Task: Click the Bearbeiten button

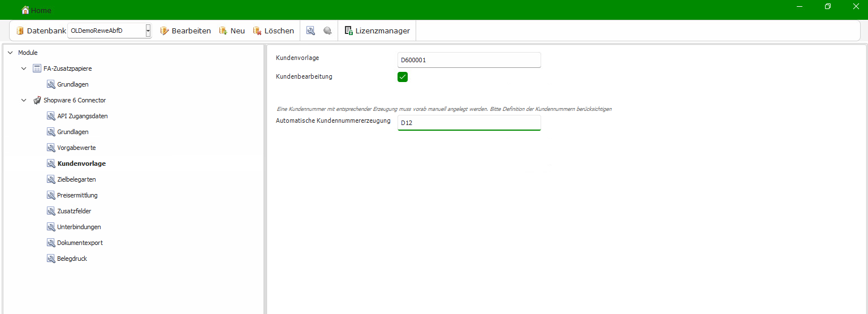Action: coord(185,31)
